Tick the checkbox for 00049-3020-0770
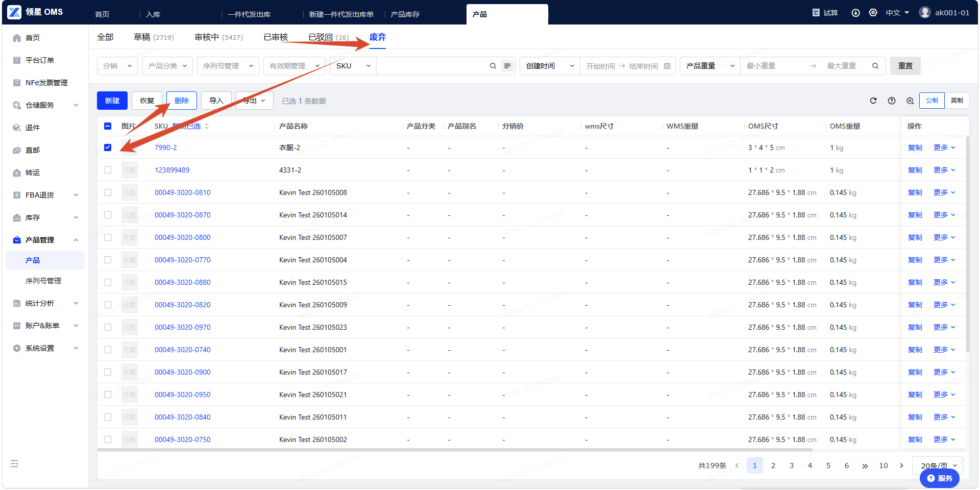This screenshot has width=980, height=490. (108, 260)
